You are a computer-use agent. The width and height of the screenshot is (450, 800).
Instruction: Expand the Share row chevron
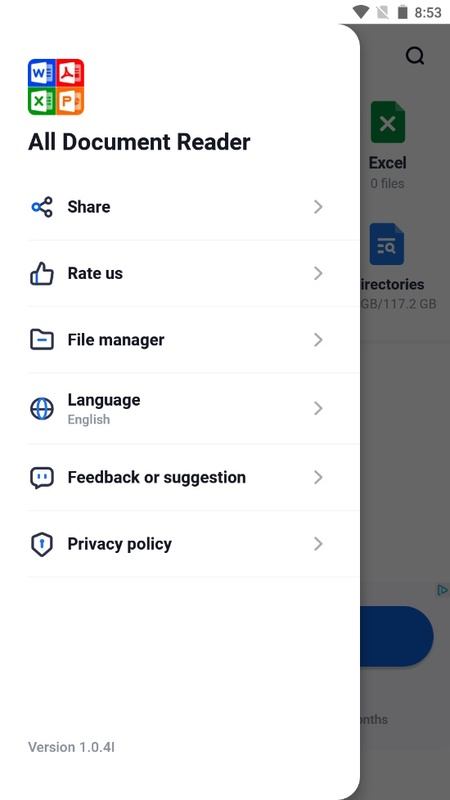(x=318, y=207)
